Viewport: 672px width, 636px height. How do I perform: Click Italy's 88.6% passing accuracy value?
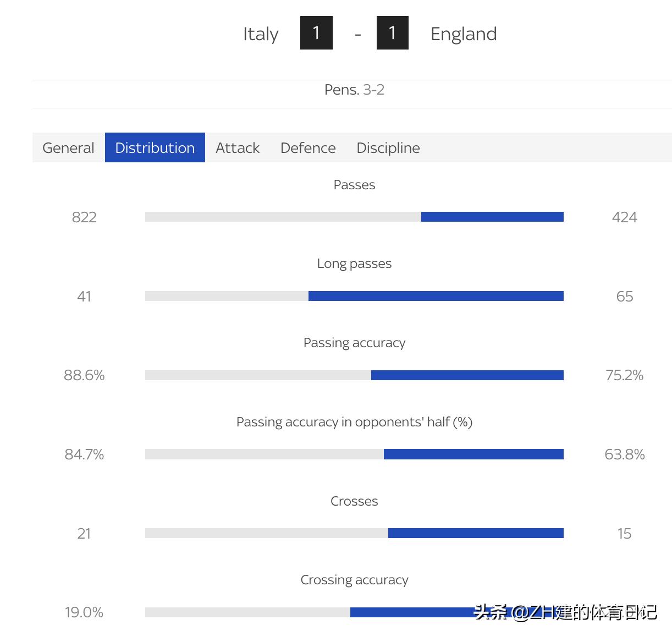point(84,375)
